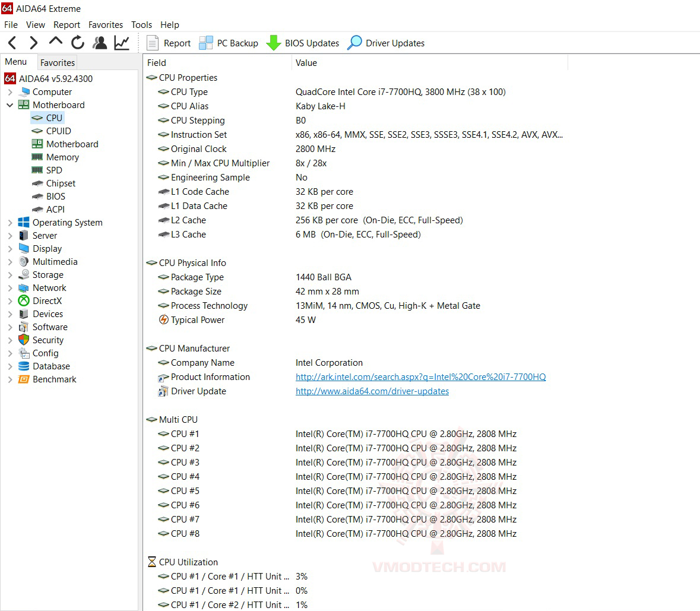This screenshot has width=700, height=611.
Task: Expand the DirectX tree node
Action: pos(10,301)
